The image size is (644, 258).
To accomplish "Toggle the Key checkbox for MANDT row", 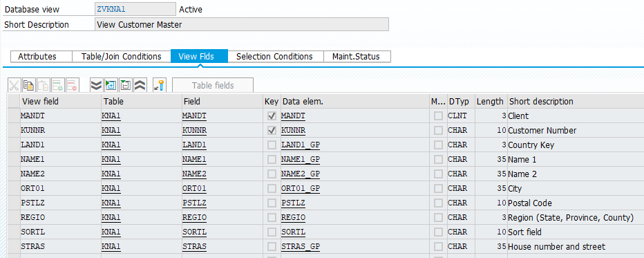I will pos(272,116).
